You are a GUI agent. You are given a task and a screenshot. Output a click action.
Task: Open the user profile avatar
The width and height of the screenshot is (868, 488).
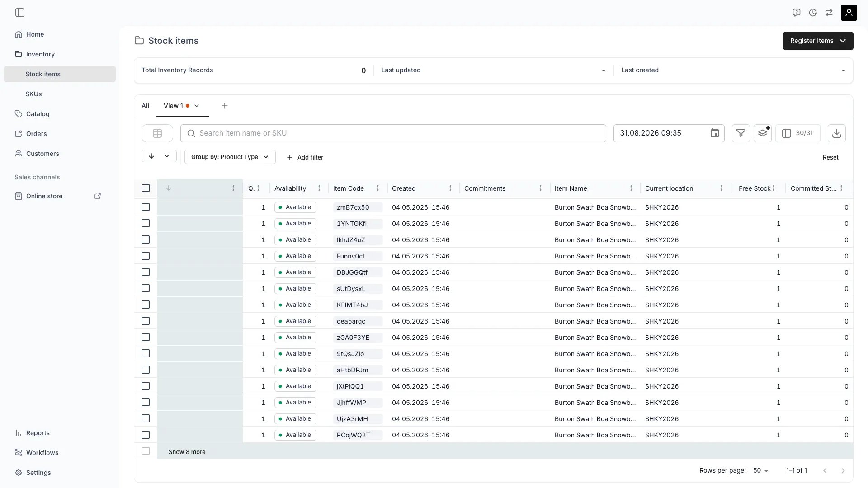pos(849,13)
